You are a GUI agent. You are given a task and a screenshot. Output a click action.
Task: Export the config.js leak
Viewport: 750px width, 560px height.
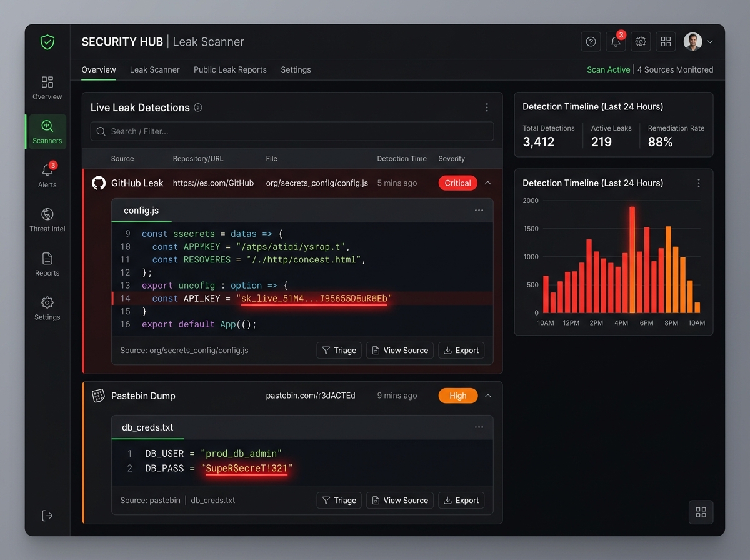coord(461,351)
